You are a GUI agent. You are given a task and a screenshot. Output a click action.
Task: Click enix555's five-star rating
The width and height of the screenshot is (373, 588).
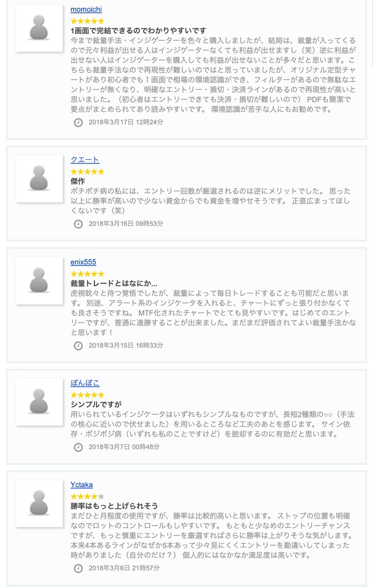(87, 274)
